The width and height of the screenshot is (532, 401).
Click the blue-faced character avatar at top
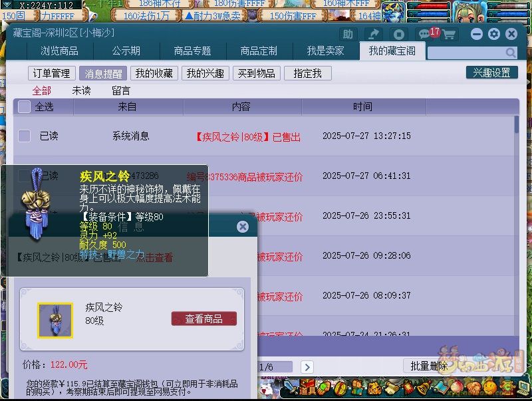tap(394, 12)
